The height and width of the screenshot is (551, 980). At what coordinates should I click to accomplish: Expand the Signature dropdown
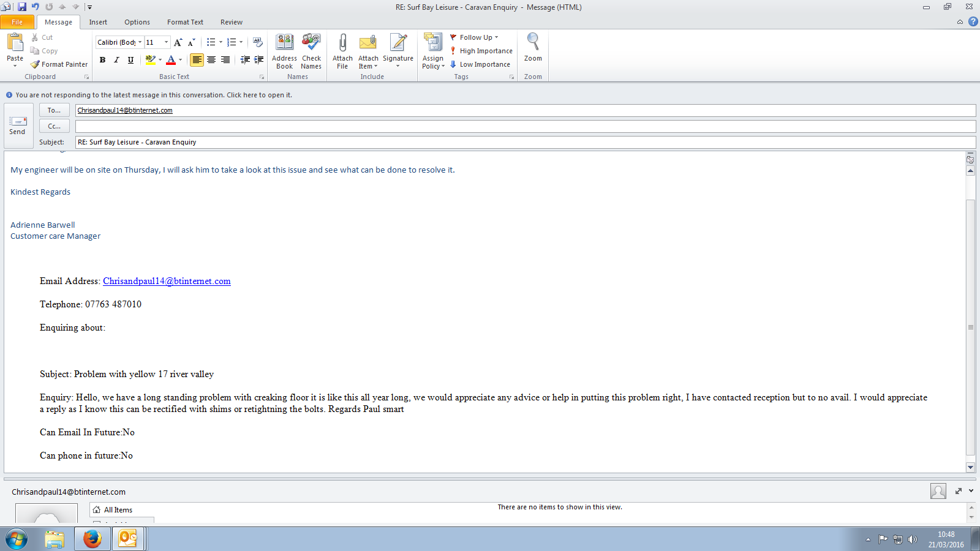398,66
